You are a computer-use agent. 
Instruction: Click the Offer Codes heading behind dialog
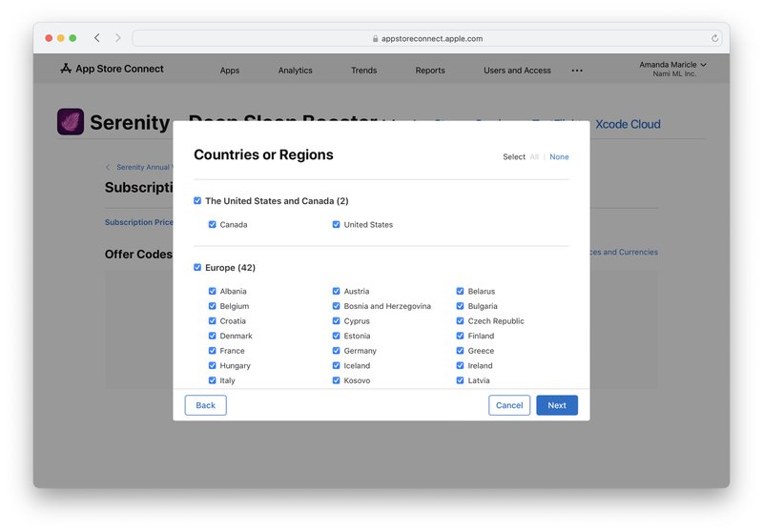tap(138, 255)
